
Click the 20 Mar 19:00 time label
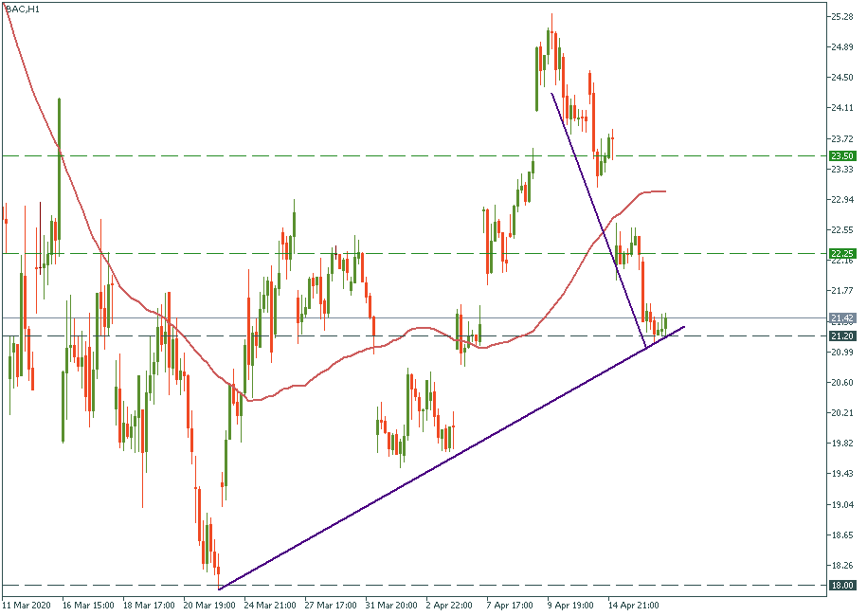point(210,603)
